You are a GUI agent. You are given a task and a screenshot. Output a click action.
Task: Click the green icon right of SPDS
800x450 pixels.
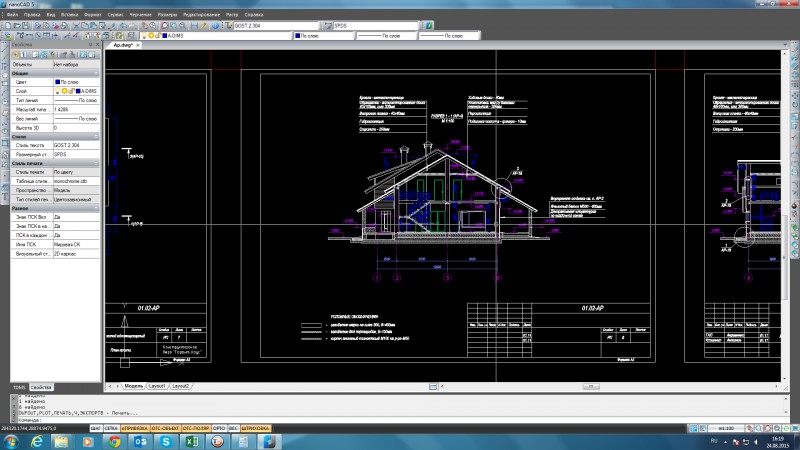click(x=429, y=26)
